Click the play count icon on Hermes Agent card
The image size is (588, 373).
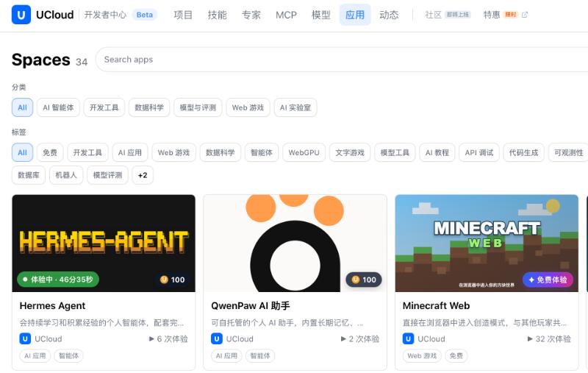(151, 339)
